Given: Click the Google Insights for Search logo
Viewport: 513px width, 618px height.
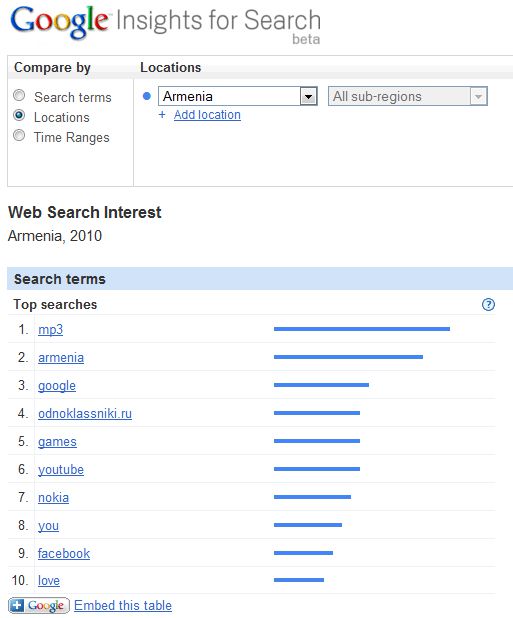Looking at the screenshot, I should coord(165,24).
